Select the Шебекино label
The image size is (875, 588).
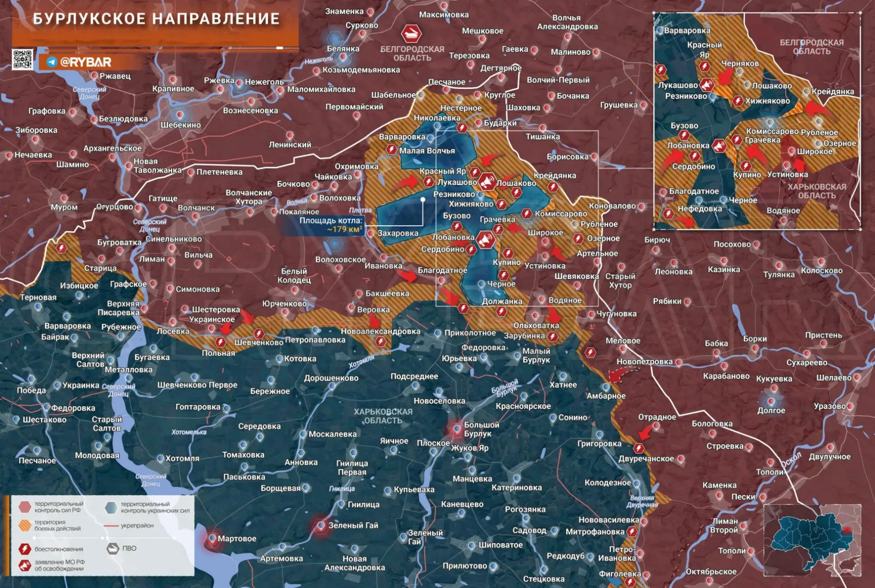pyautogui.click(x=181, y=125)
